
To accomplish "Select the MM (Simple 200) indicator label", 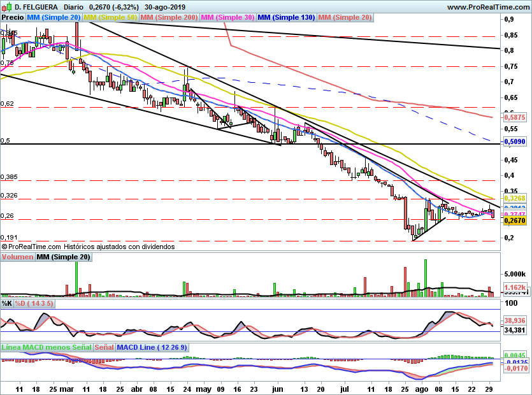I will 169,17.
